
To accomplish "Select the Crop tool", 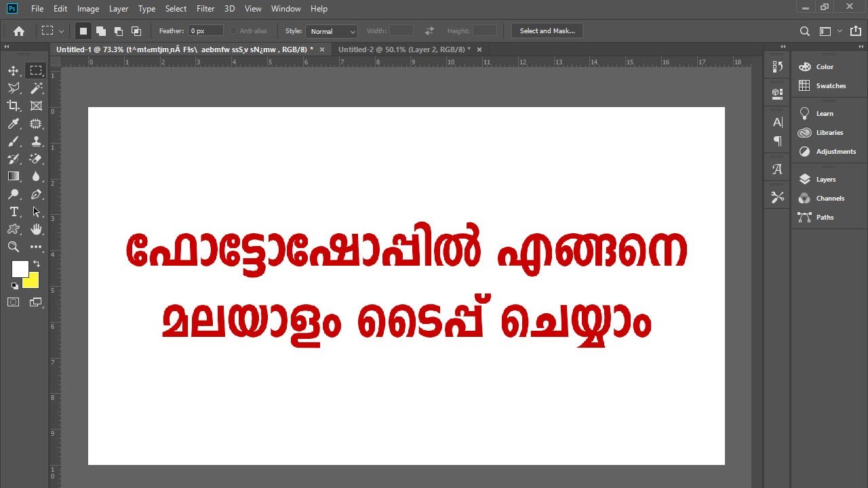I will [14, 106].
